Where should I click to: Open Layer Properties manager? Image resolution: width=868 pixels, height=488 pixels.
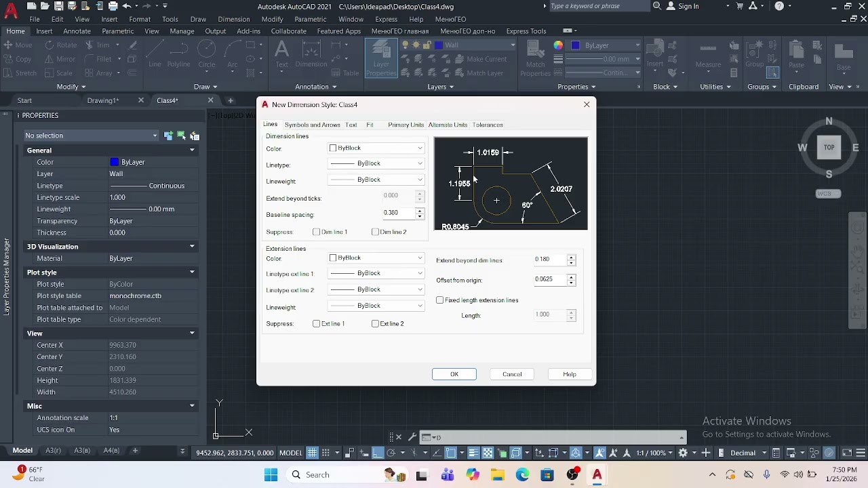point(381,58)
